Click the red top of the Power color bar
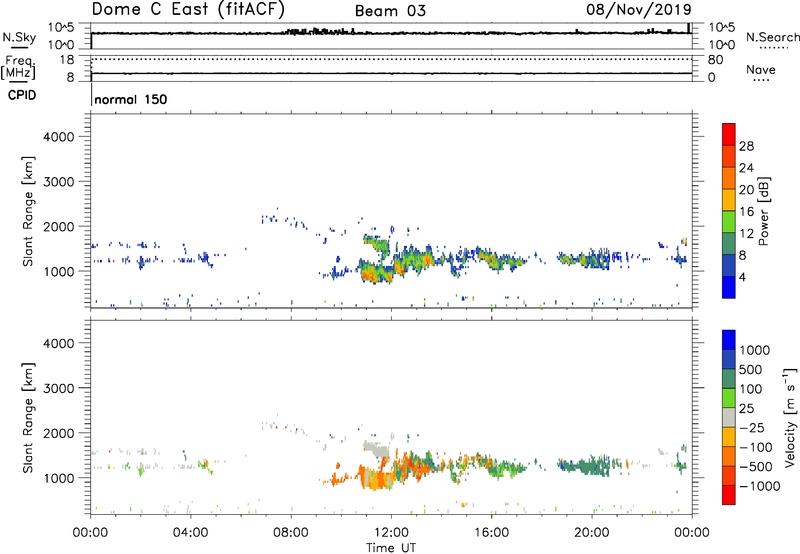 pos(729,134)
